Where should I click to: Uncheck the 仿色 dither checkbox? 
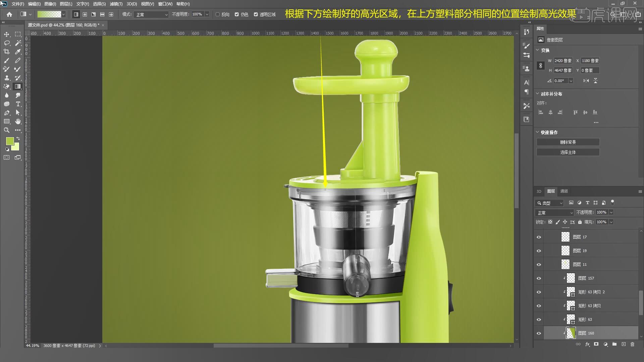pos(237,14)
